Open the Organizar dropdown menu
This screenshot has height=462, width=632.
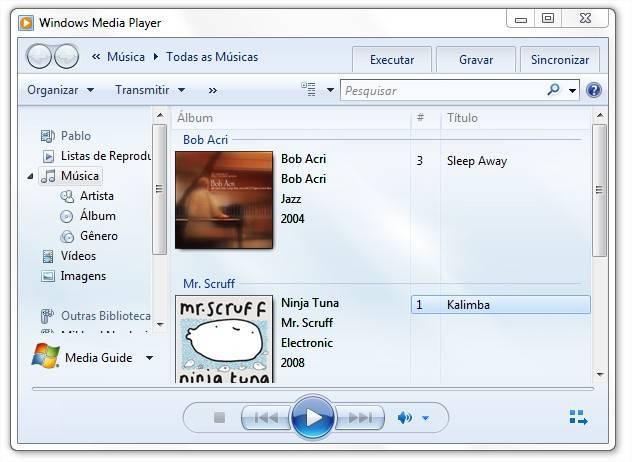pos(60,90)
